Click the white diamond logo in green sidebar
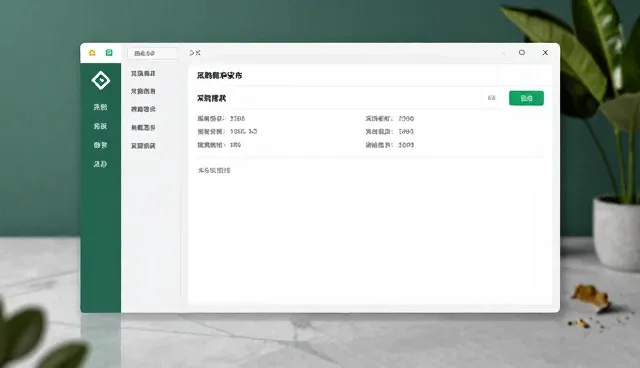The width and height of the screenshot is (640, 368). tap(101, 80)
